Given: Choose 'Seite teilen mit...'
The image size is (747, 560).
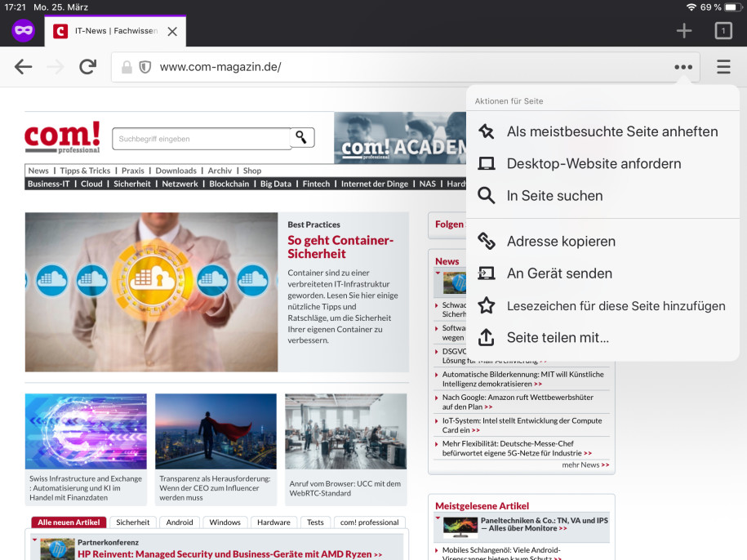Looking at the screenshot, I should [602, 338].
